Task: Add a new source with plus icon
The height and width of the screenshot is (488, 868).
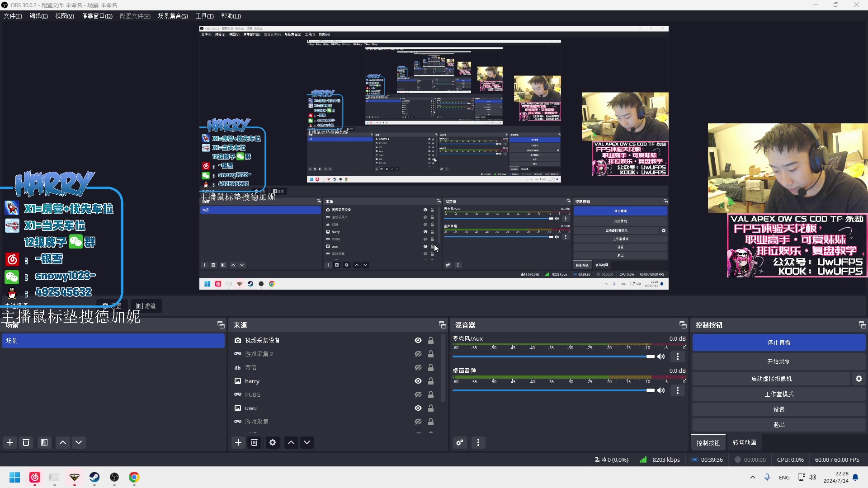Action: [238, 442]
